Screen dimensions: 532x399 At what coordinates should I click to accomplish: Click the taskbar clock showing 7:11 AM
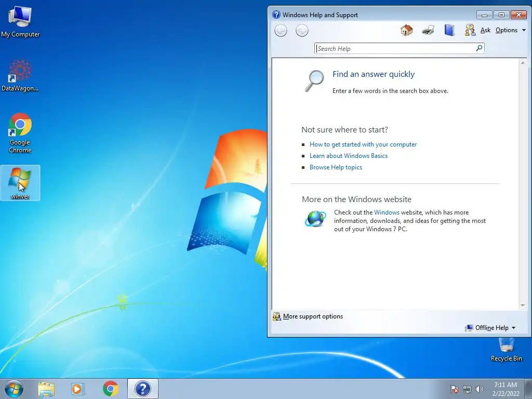coord(506,389)
